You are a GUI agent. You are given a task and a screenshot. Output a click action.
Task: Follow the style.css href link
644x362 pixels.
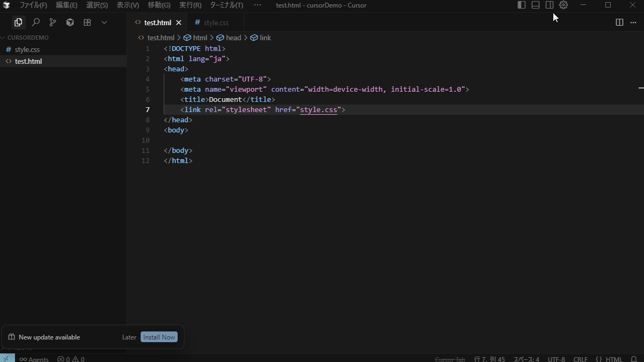click(318, 110)
